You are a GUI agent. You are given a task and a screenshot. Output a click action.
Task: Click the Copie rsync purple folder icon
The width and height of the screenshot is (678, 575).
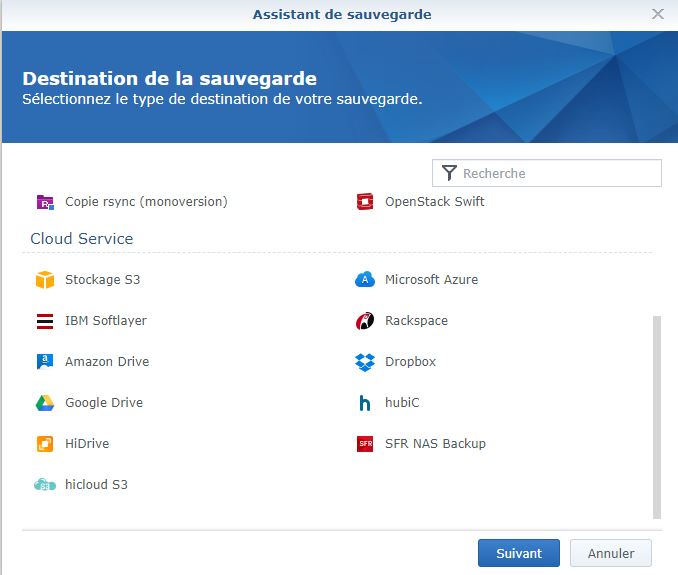pos(45,202)
